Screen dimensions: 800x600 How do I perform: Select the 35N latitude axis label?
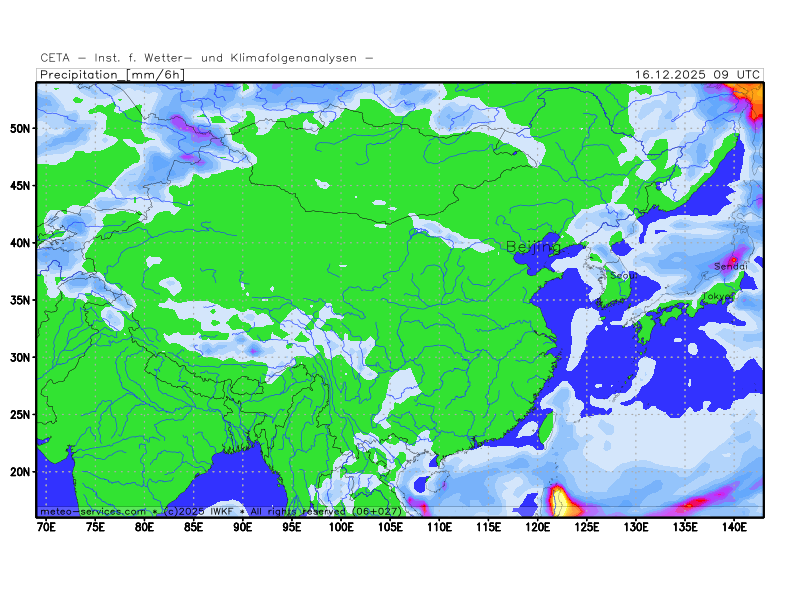click(20, 301)
